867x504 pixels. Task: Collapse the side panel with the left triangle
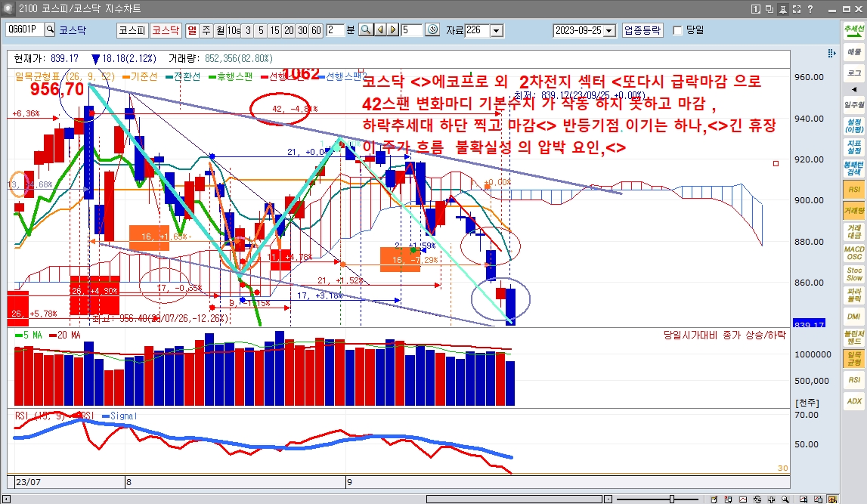click(x=854, y=89)
